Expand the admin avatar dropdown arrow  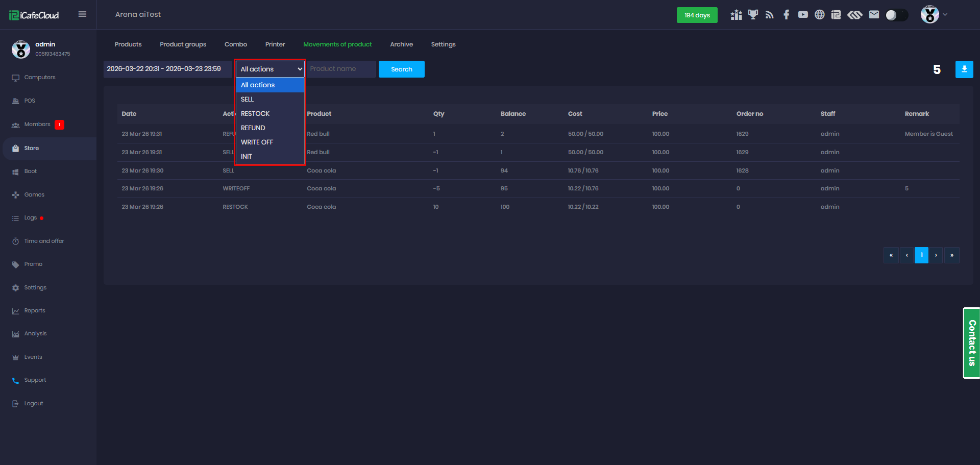945,15
